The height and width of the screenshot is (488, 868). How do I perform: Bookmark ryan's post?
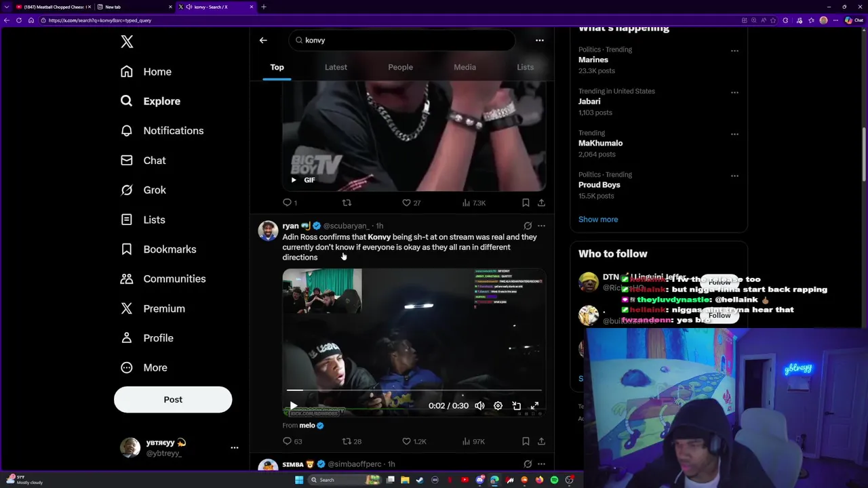[x=526, y=441]
